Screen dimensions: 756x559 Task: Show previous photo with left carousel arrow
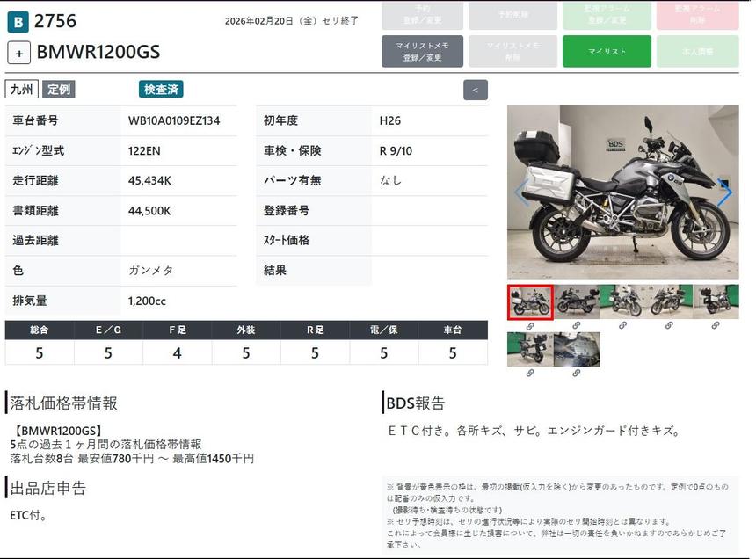pyautogui.click(x=521, y=192)
